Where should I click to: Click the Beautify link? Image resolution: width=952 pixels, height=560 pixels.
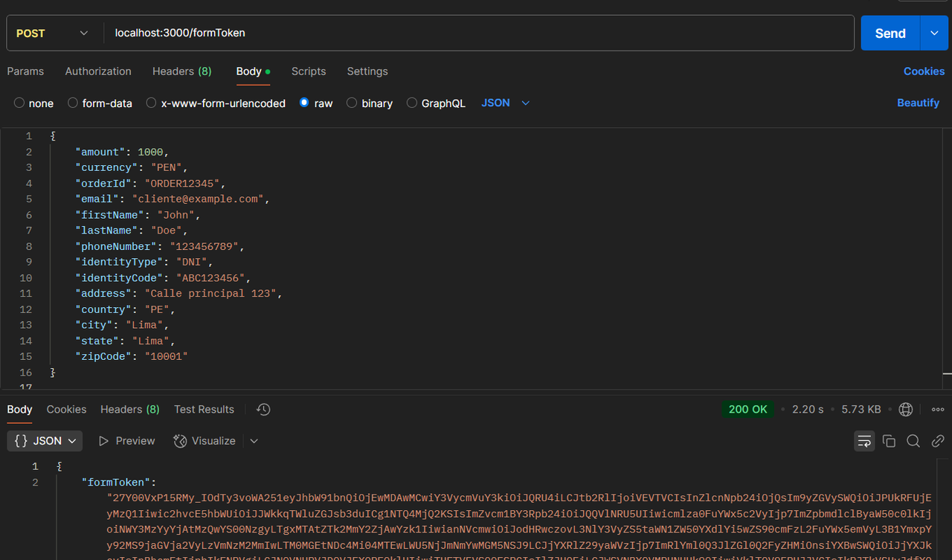(918, 103)
